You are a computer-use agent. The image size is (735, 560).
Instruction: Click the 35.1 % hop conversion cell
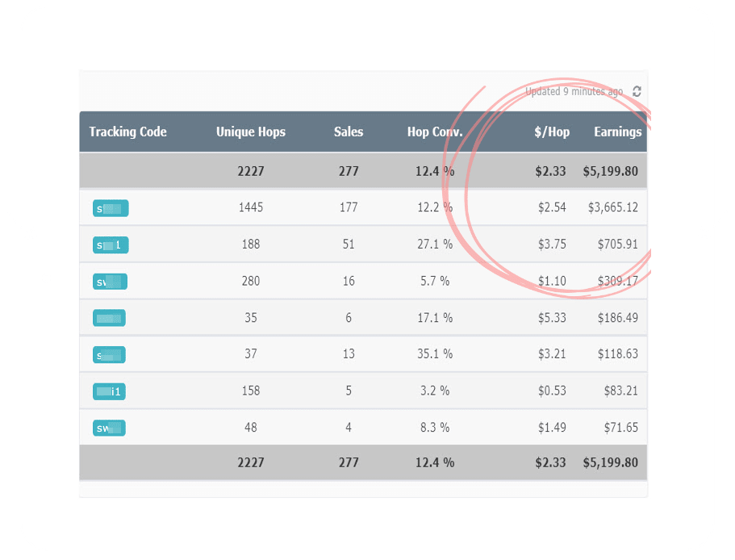pos(436,353)
